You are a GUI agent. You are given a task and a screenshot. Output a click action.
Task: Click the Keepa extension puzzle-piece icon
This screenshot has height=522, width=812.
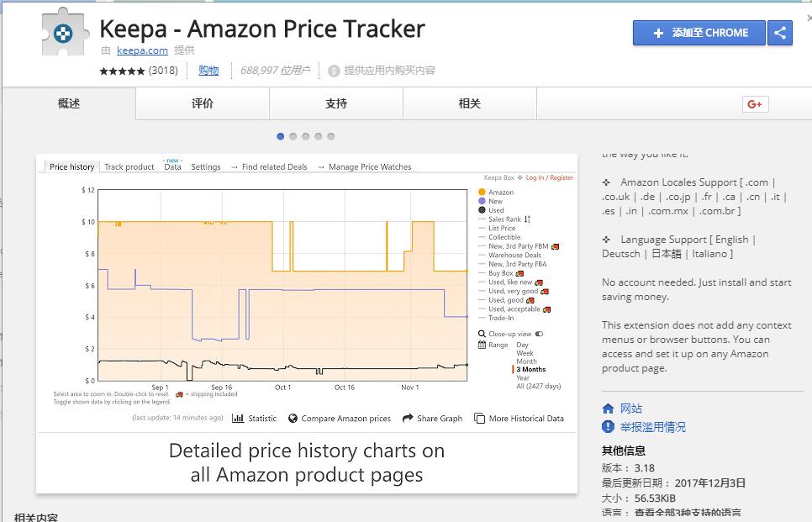point(64,34)
